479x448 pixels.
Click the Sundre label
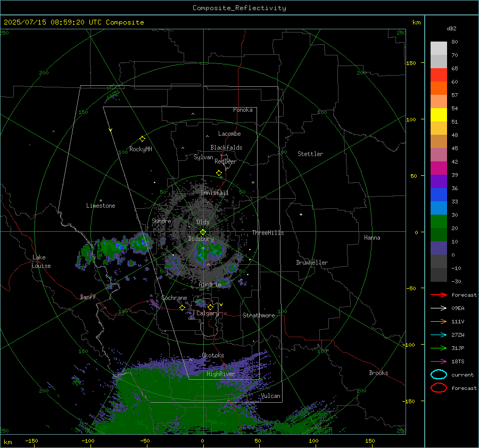pyautogui.click(x=161, y=221)
